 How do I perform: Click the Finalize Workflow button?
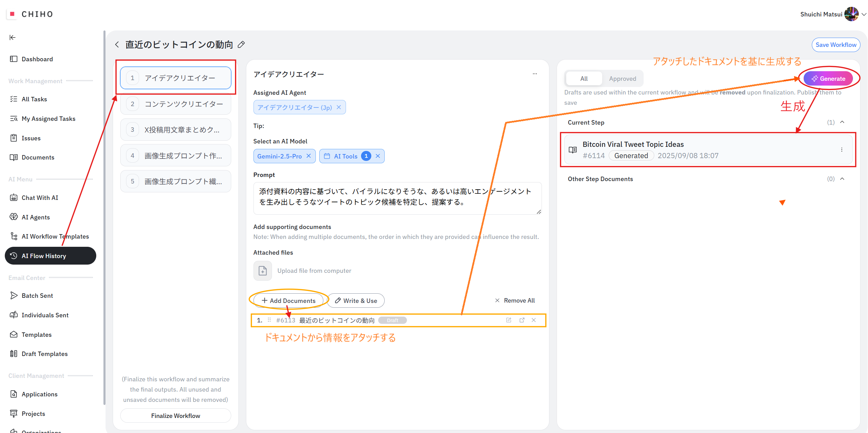175,416
